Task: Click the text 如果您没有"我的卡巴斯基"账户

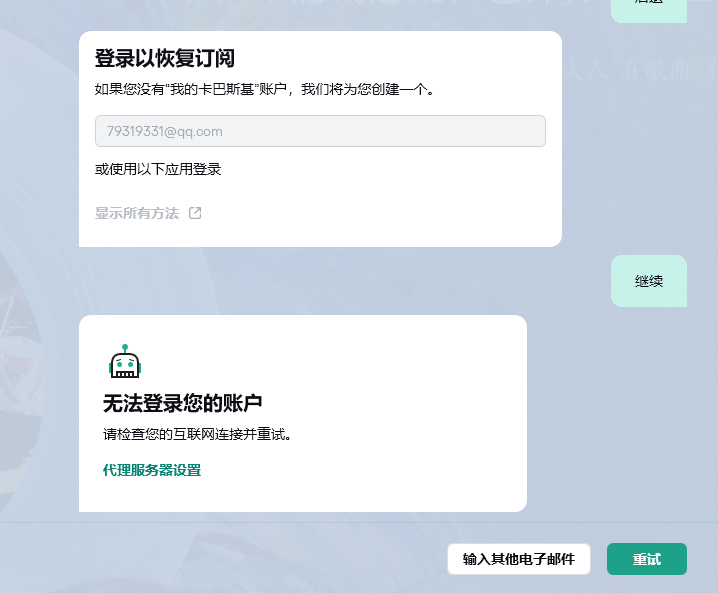Action: (x=191, y=89)
